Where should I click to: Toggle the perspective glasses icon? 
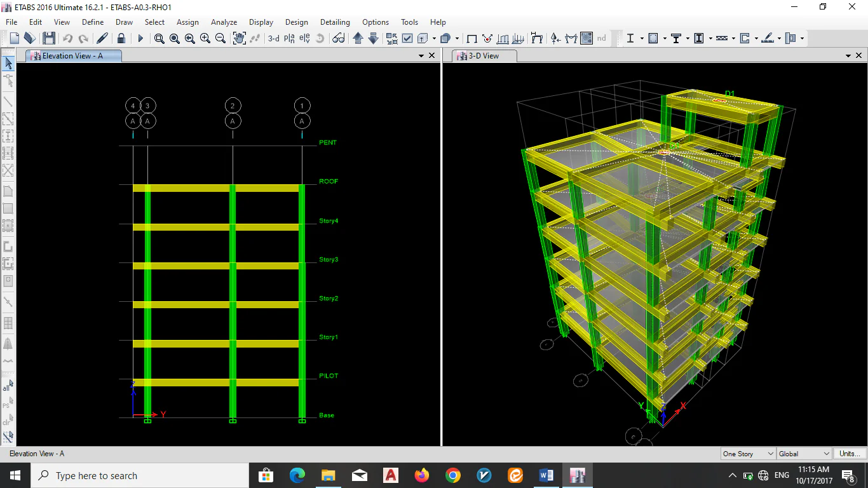point(338,39)
